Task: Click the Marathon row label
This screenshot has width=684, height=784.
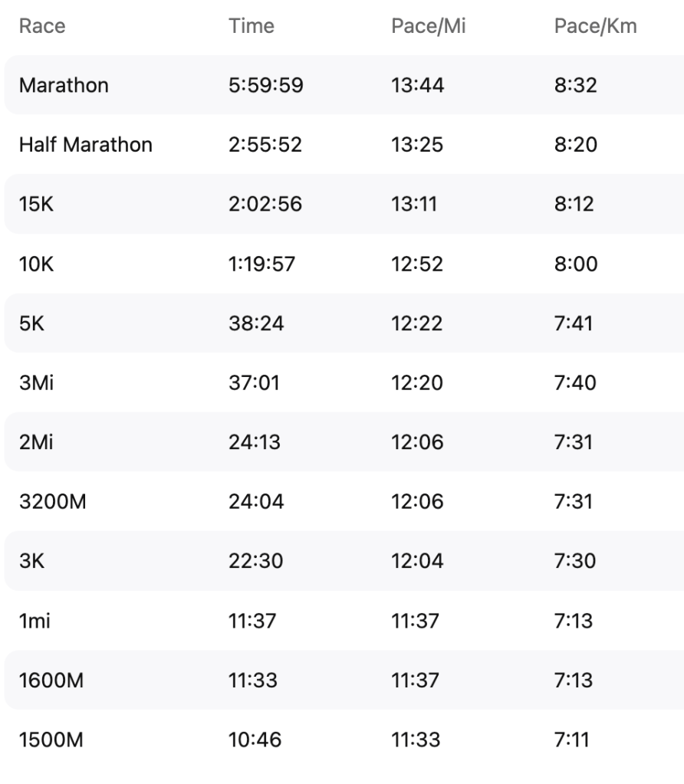Action: (x=64, y=85)
